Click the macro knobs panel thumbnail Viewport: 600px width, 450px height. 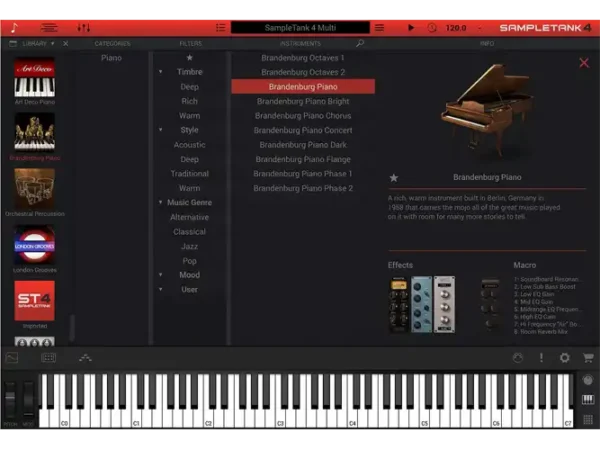click(490, 304)
